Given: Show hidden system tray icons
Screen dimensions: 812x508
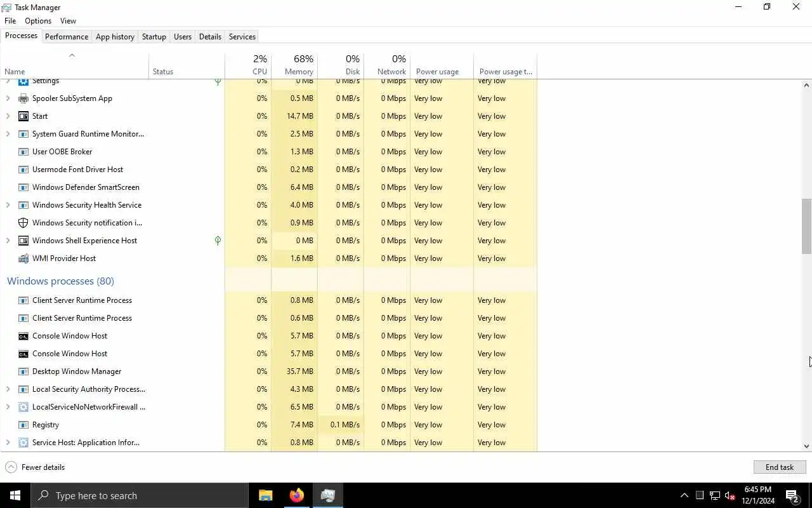Looking at the screenshot, I should point(684,495).
